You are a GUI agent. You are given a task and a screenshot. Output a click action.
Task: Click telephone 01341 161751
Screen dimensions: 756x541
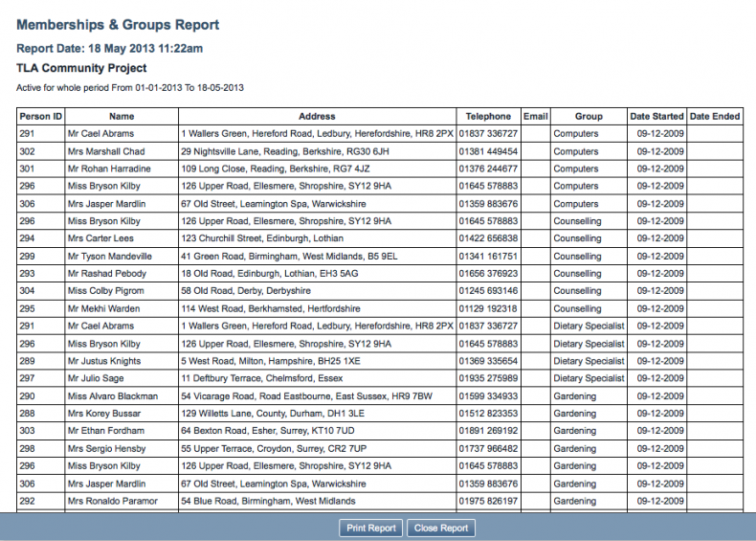(488, 257)
